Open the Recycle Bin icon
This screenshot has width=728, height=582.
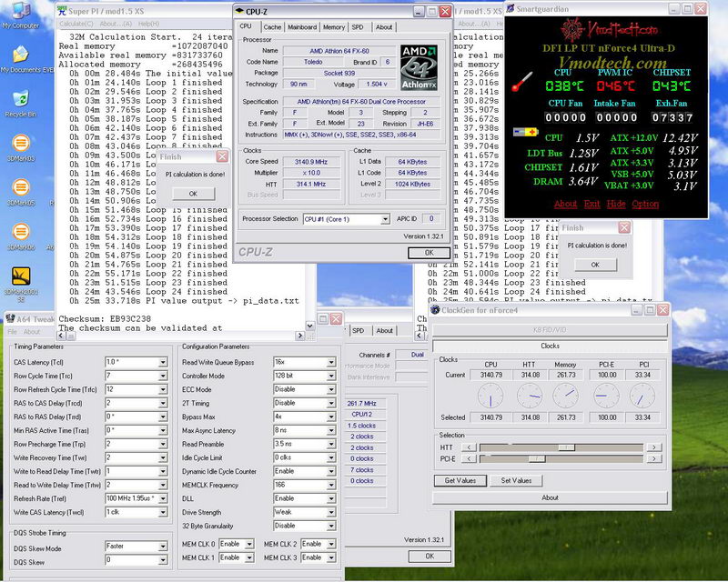point(21,99)
